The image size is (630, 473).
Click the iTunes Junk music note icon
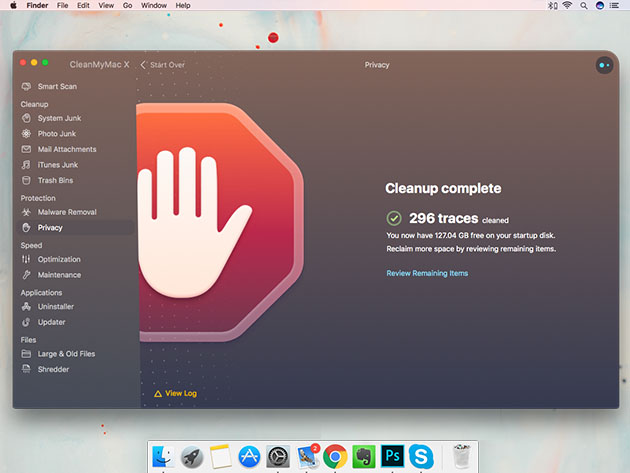point(26,165)
